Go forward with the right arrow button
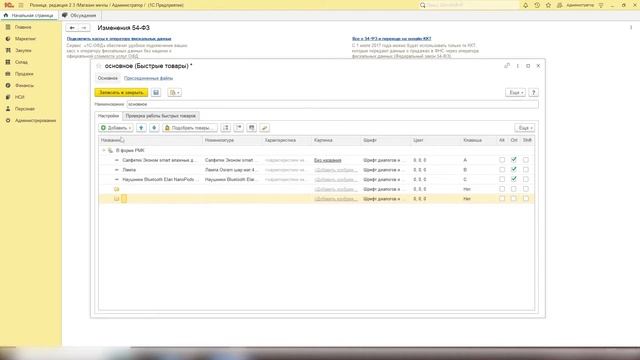This screenshot has height=360, width=640. (84, 28)
